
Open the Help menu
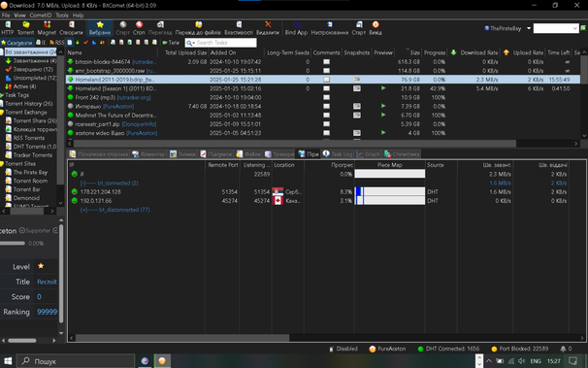pos(78,16)
